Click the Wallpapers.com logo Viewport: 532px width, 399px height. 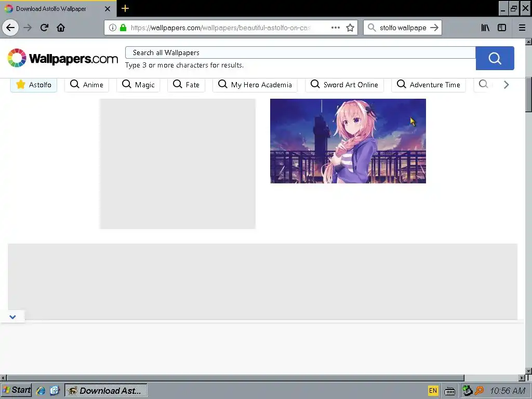[63, 58]
